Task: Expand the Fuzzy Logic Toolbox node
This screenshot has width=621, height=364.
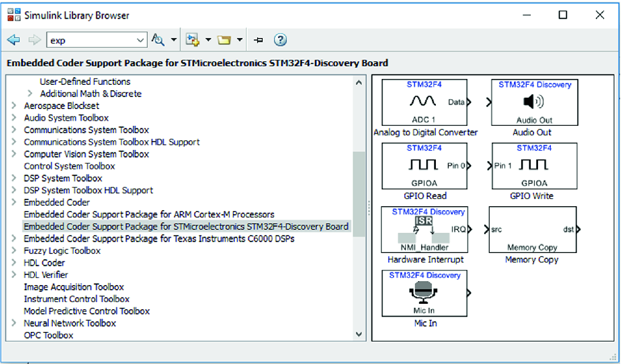Action: (14, 251)
